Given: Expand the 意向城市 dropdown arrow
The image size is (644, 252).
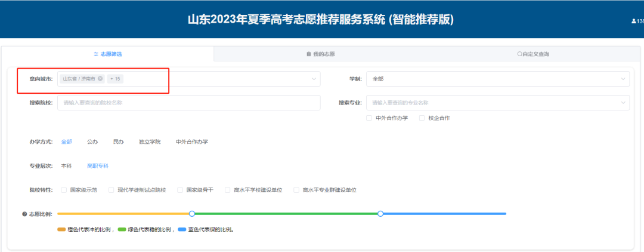Looking at the screenshot, I should (x=314, y=79).
